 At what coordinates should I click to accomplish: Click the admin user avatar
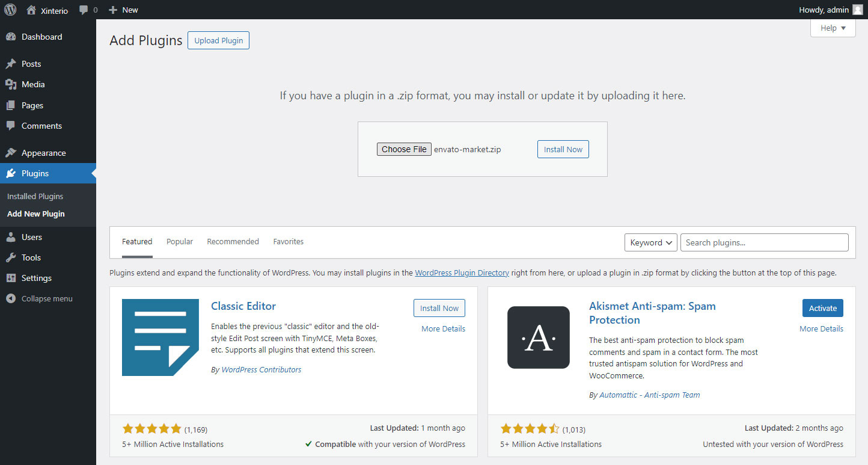(x=857, y=10)
